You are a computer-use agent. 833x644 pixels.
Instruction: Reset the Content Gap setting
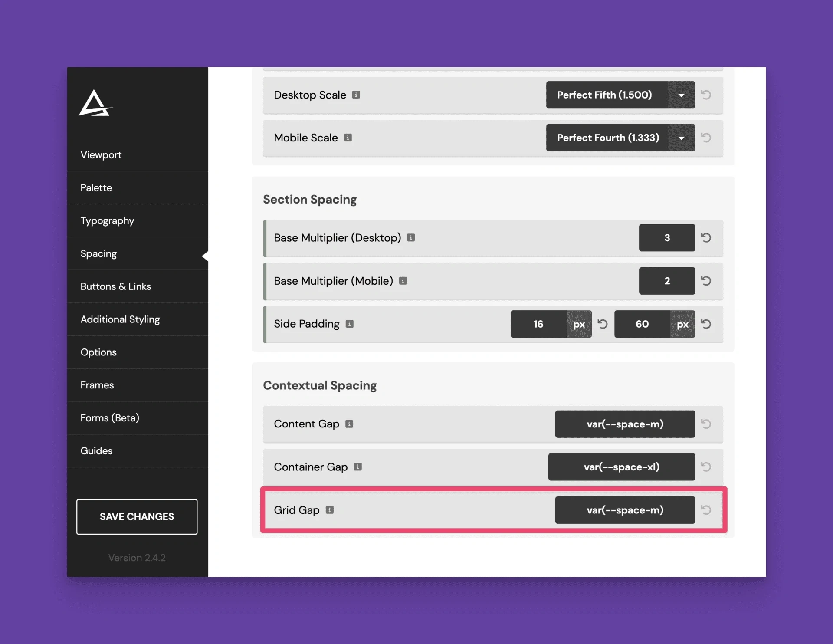pos(706,424)
